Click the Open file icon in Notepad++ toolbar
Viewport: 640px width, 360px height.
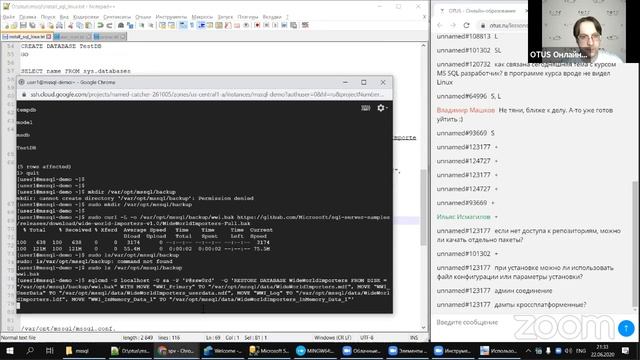pos(14,25)
